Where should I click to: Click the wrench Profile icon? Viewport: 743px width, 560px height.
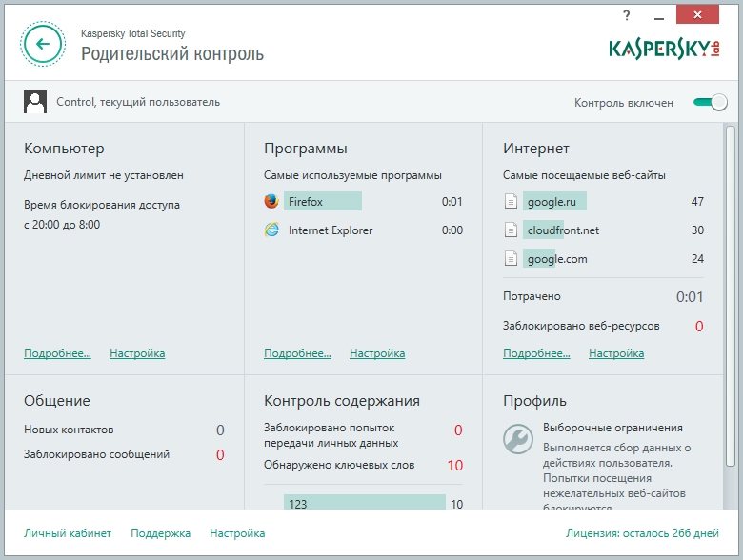pos(517,438)
